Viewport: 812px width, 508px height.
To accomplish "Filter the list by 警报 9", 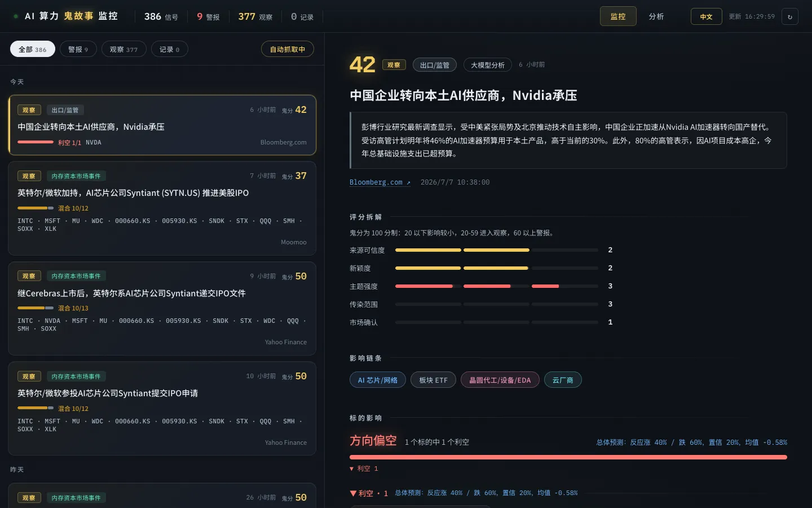I will pyautogui.click(x=78, y=49).
